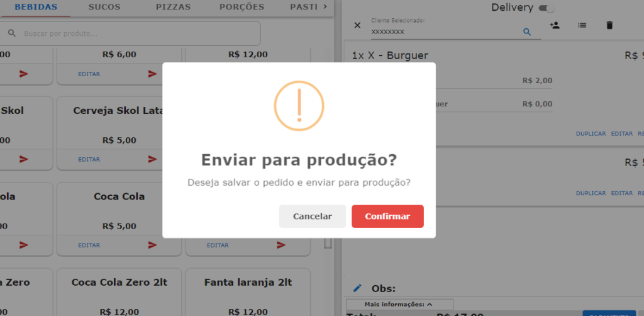
Task: Switch to the SUCOS tab
Action: (x=104, y=7)
